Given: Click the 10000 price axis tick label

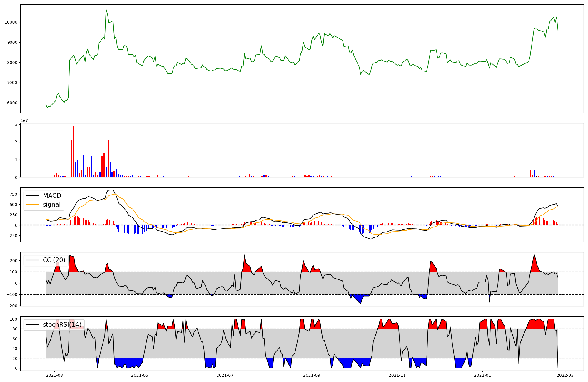Looking at the screenshot, I should (x=11, y=22).
